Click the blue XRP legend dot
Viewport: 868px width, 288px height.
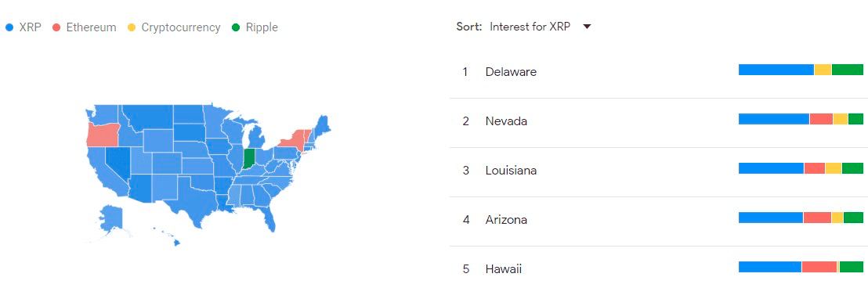9,27
